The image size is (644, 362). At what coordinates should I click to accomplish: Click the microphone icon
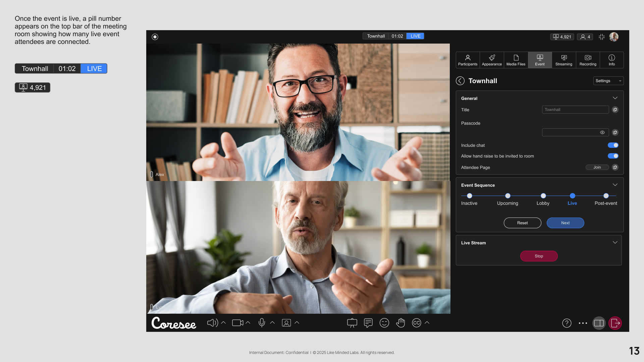coord(262,323)
